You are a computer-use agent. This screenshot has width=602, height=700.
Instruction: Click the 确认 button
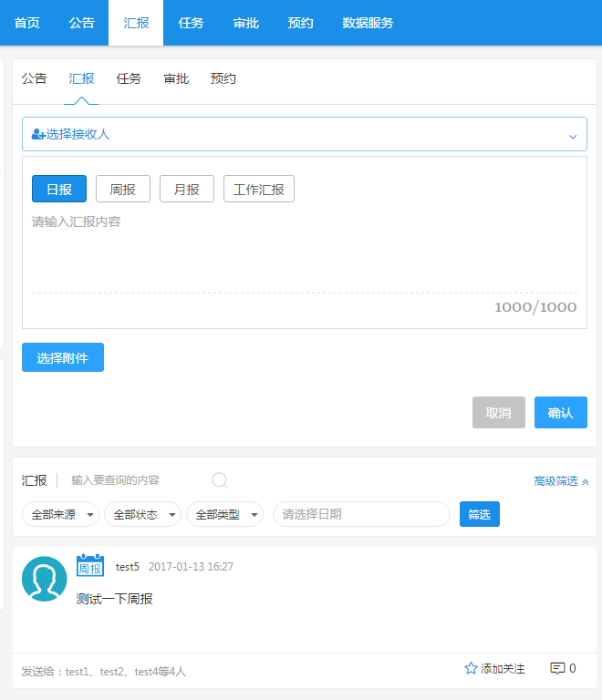coord(561,413)
